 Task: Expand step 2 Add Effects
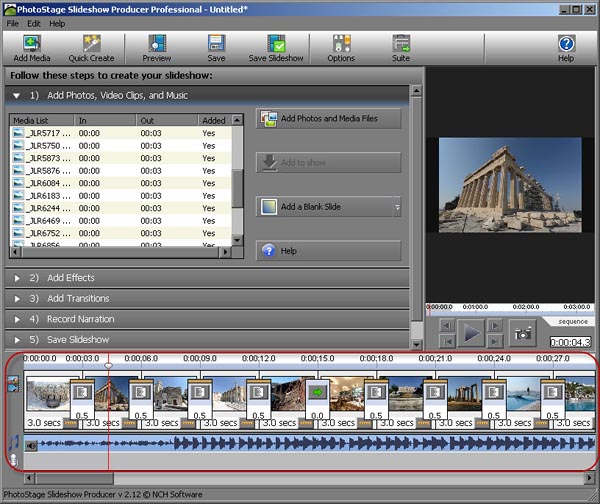17,278
